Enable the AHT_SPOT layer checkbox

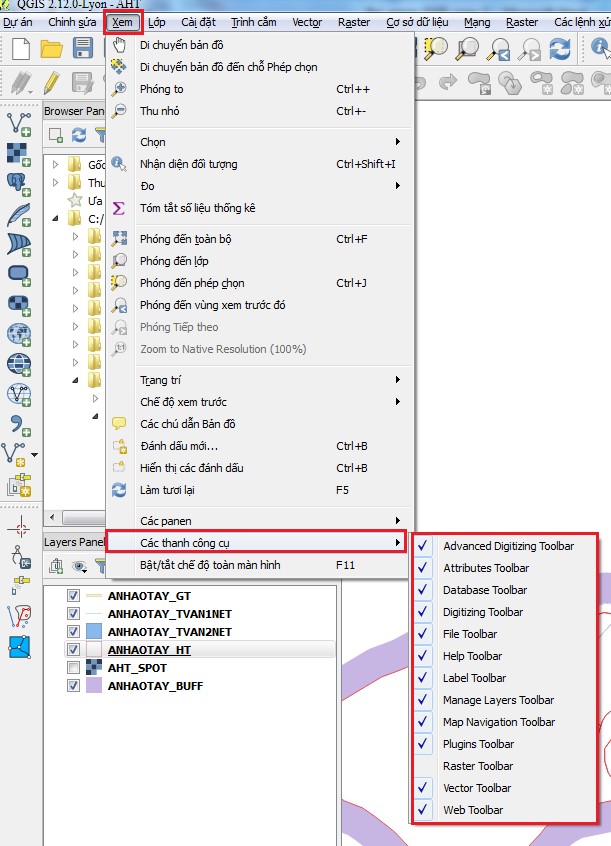73,667
